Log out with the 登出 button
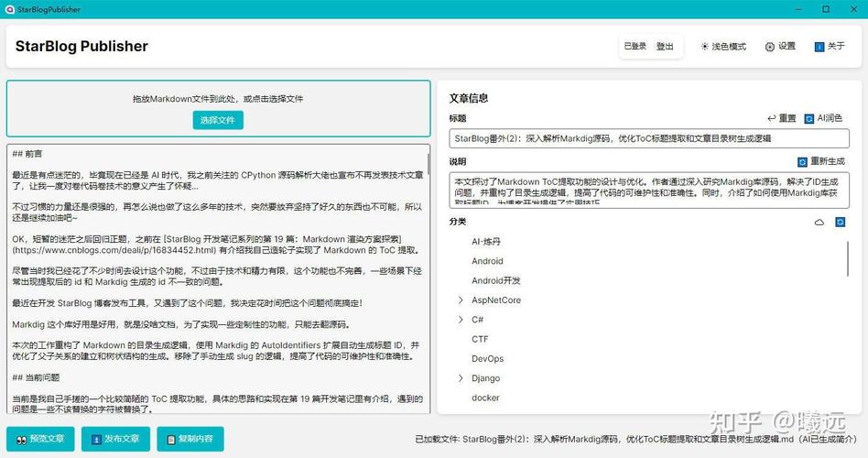The image size is (868, 458). [665, 47]
